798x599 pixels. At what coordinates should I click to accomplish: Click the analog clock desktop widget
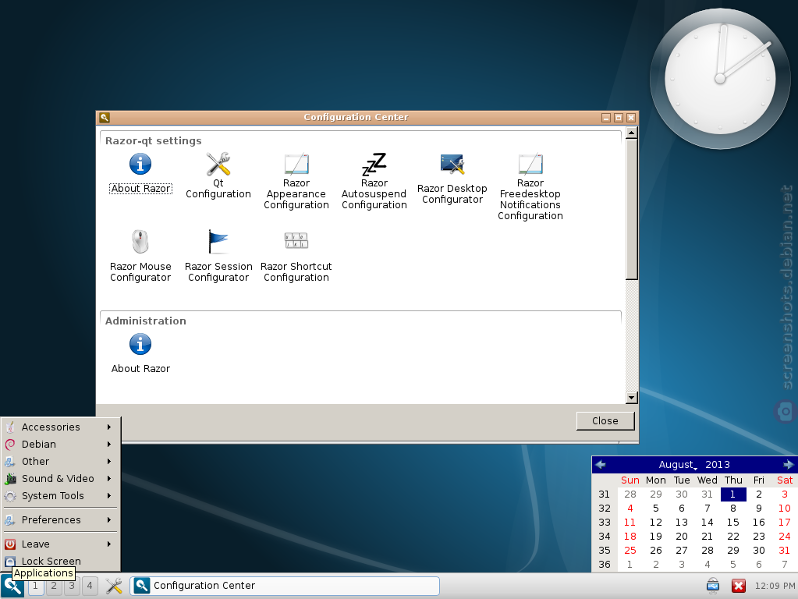[720, 78]
